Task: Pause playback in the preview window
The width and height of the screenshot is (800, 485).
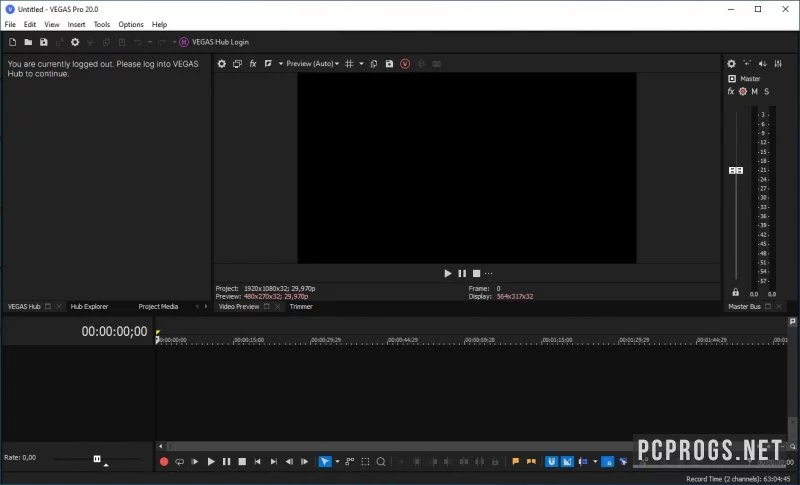Action: (x=462, y=273)
